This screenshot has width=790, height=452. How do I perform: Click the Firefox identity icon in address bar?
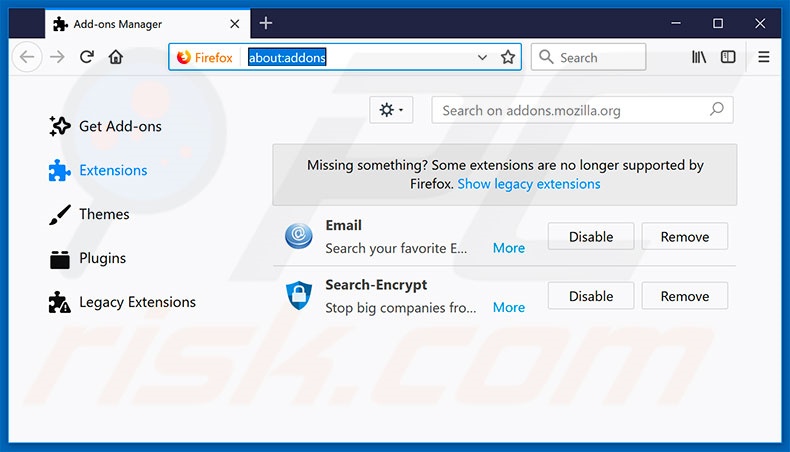[x=184, y=57]
